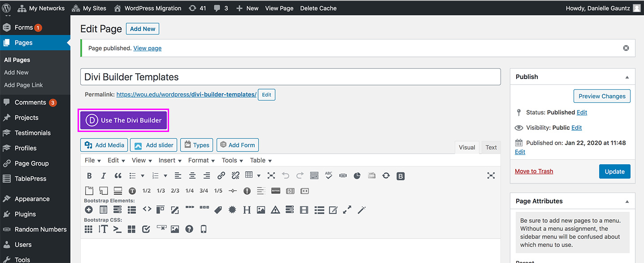Open keyboard shortcuts via the keyboard icon

313,175
